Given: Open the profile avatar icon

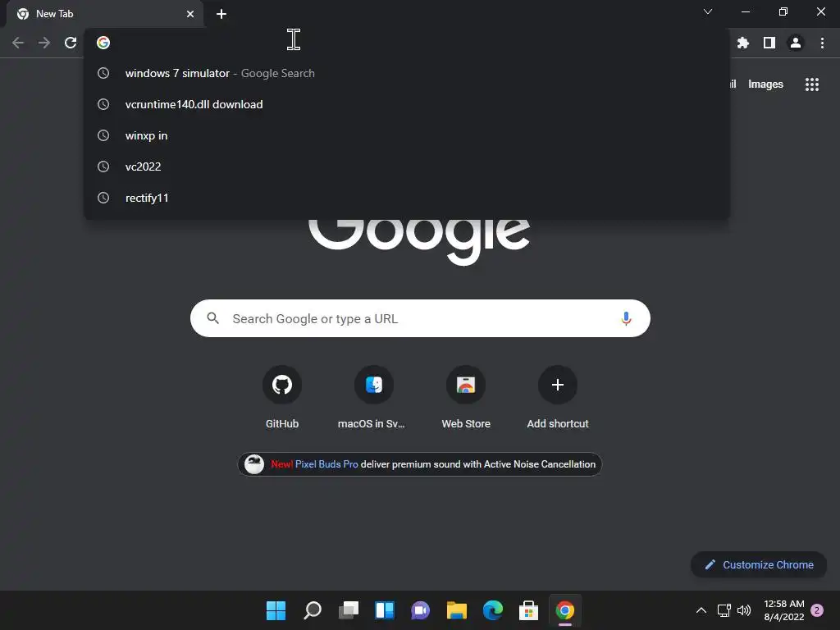Looking at the screenshot, I should point(796,43).
